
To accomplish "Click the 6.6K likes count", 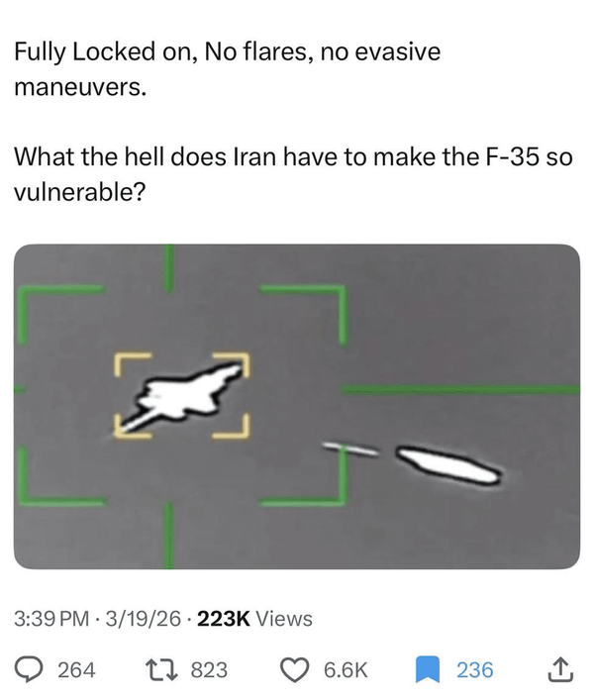I will 346,670.
